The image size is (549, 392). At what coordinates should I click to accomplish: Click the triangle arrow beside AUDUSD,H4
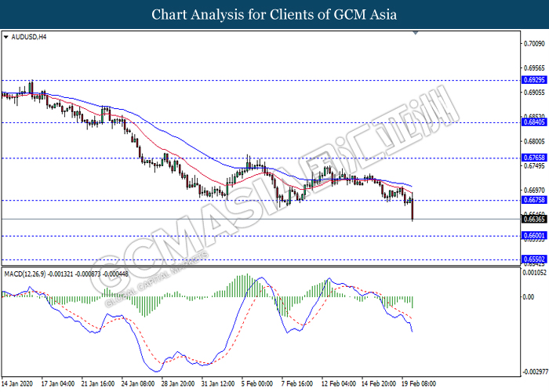click(x=6, y=37)
